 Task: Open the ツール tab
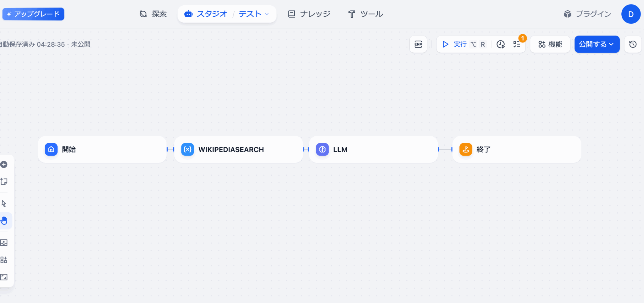click(365, 14)
